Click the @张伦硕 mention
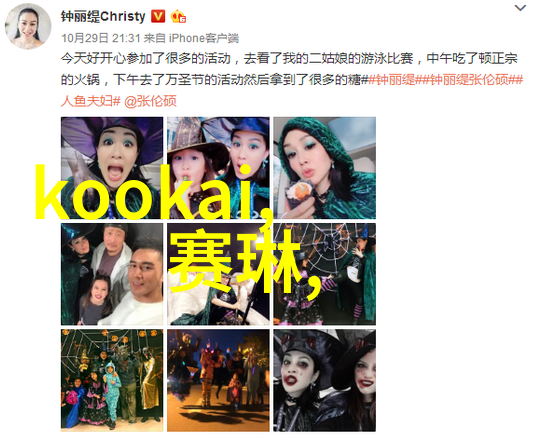The image size is (536, 439). [x=150, y=101]
